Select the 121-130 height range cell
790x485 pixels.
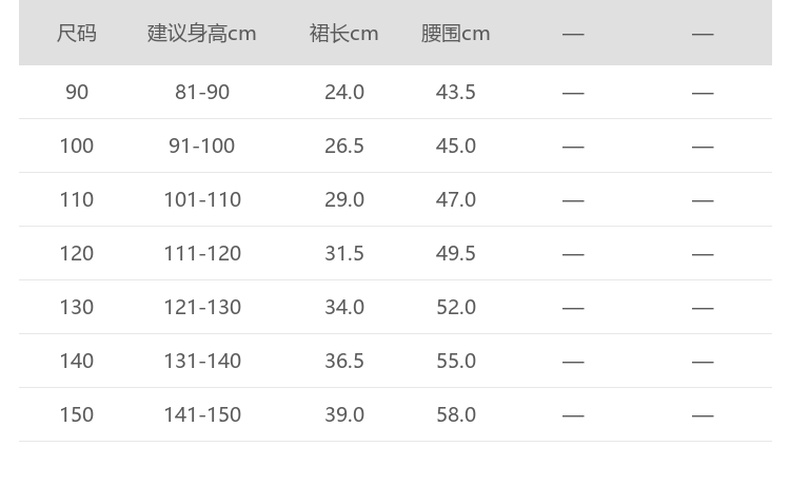pos(202,307)
